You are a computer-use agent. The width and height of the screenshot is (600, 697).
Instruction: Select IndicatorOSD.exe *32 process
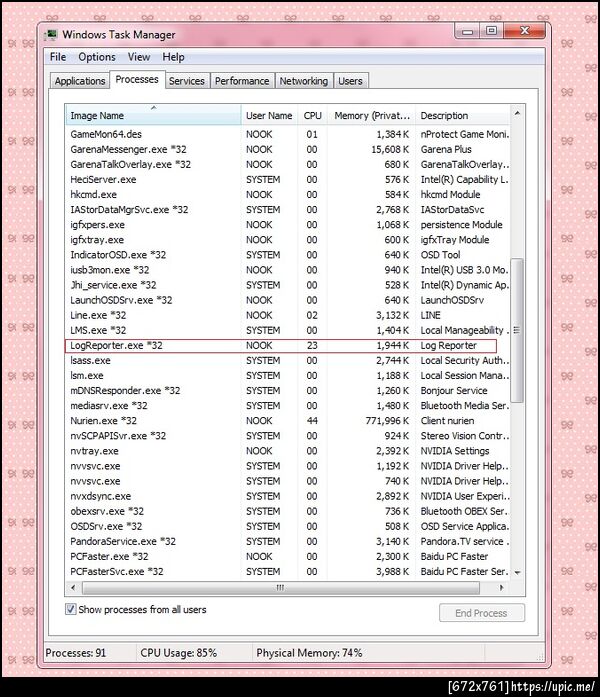click(288, 255)
